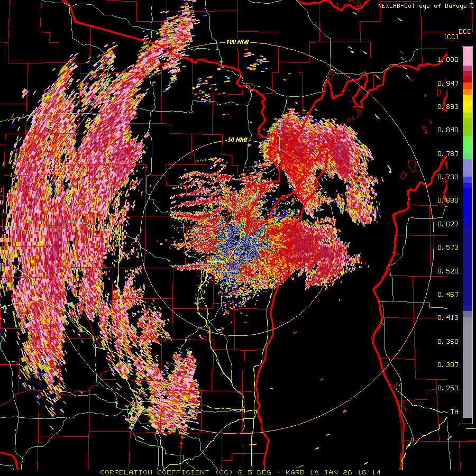Click the TH threshold label on legend

454,412
